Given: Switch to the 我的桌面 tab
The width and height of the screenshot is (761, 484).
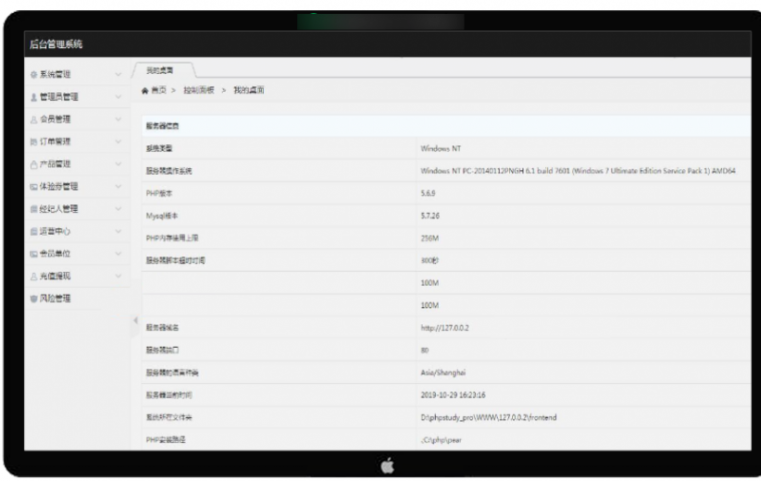Looking at the screenshot, I should coord(160,70).
